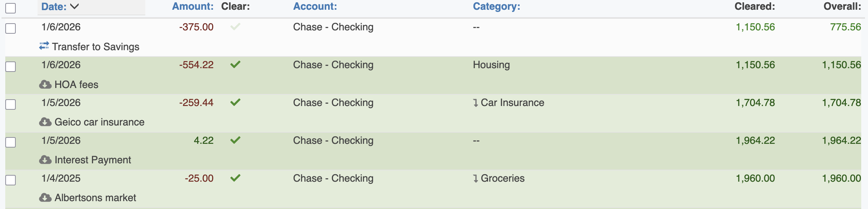Click the Housing category on the HOA fees row
The width and height of the screenshot is (868, 209).
(491, 65)
